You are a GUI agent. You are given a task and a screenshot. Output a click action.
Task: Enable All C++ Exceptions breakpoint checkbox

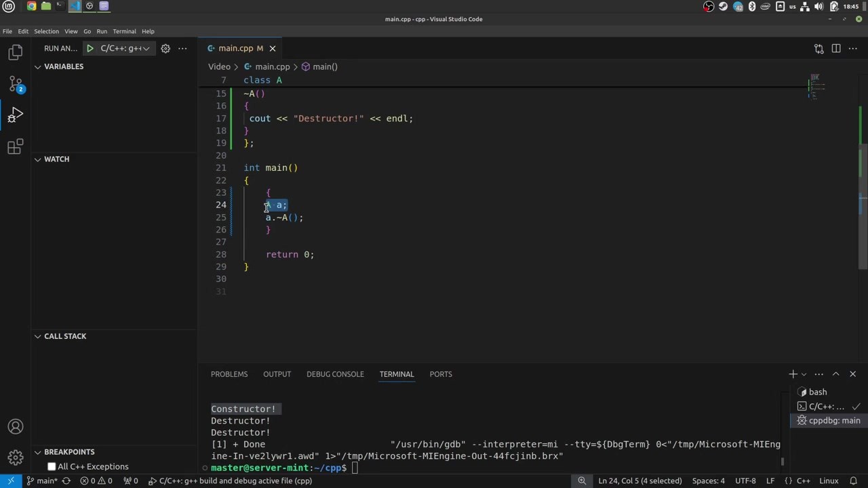click(x=52, y=466)
